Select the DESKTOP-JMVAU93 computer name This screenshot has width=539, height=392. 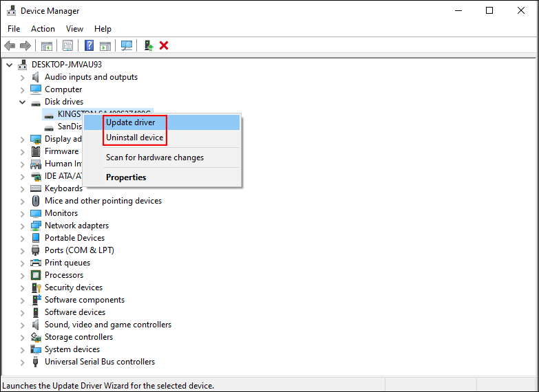(67, 65)
